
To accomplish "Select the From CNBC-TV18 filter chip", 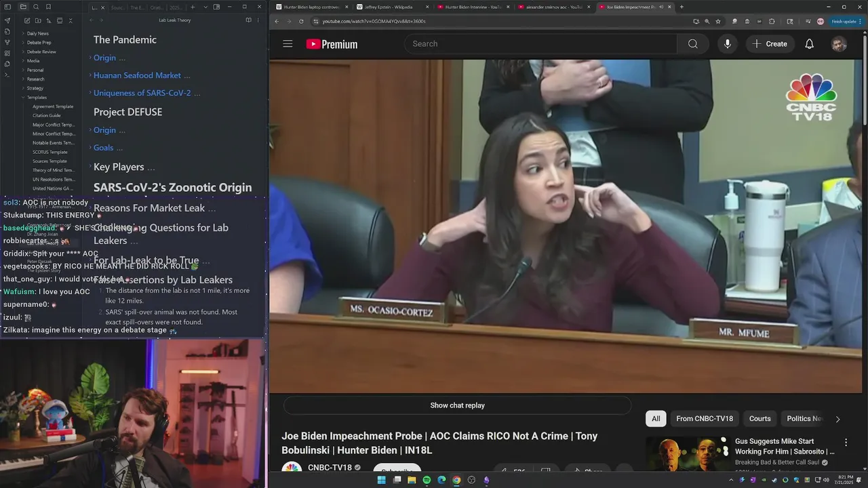I will pyautogui.click(x=705, y=419).
